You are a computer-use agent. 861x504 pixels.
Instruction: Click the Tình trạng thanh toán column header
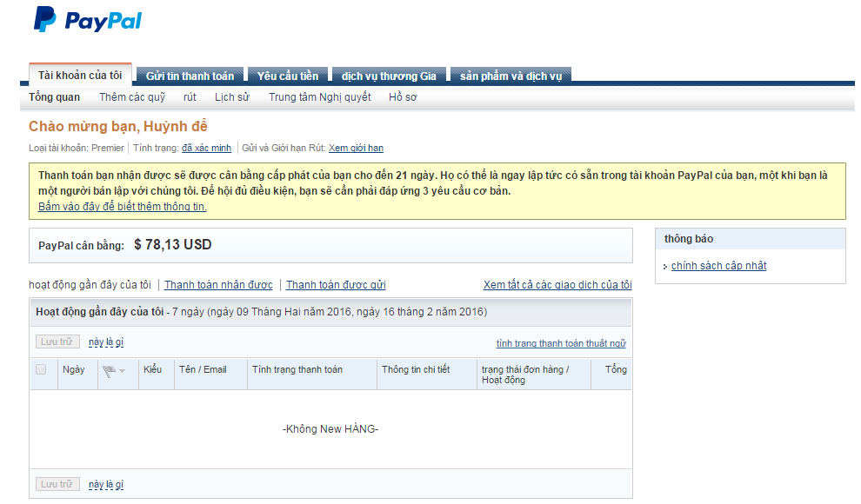297,369
